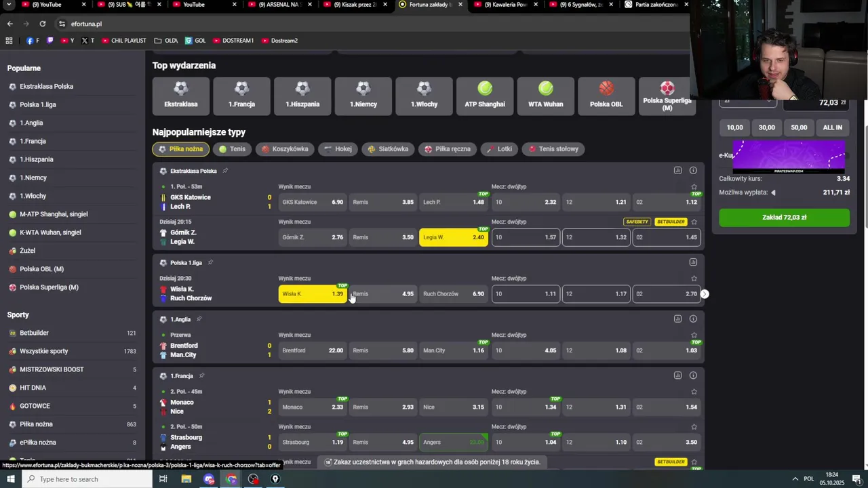Open the BETBUILDER badge for Górnik match
868x488 pixels.
(x=671, y=222)
